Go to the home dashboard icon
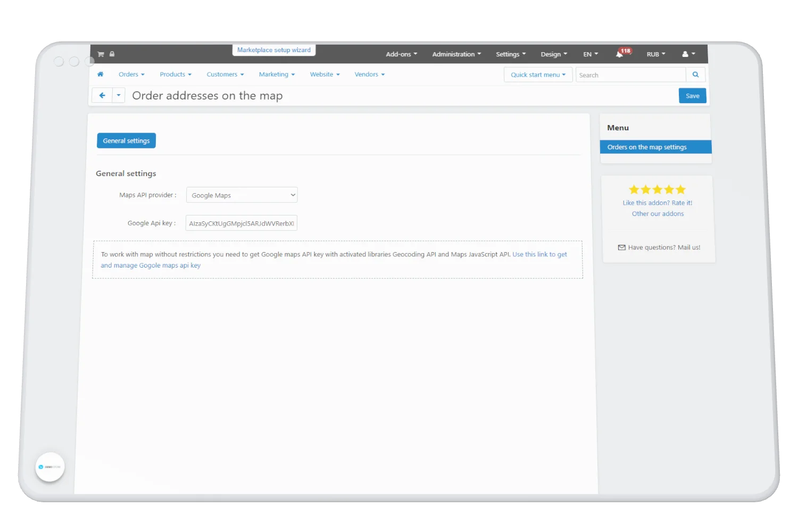 (100, 74)
